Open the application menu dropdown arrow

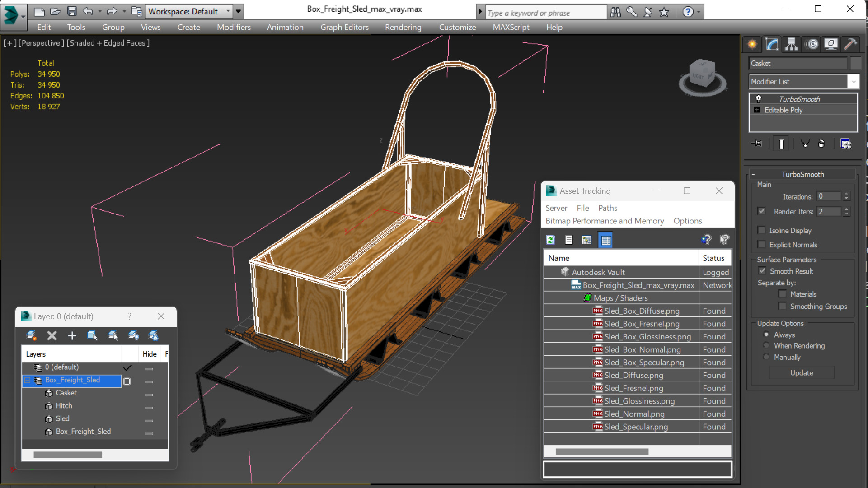(x=23, y=16)
